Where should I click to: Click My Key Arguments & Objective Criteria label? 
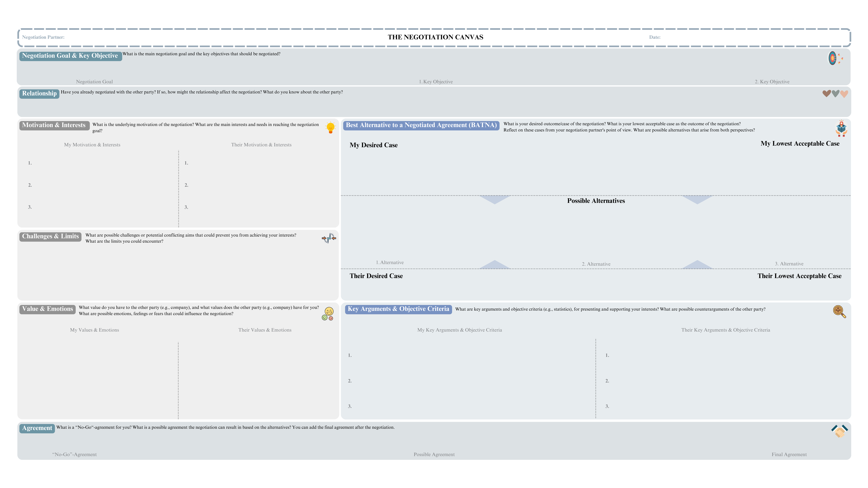(x=460, y=330)
